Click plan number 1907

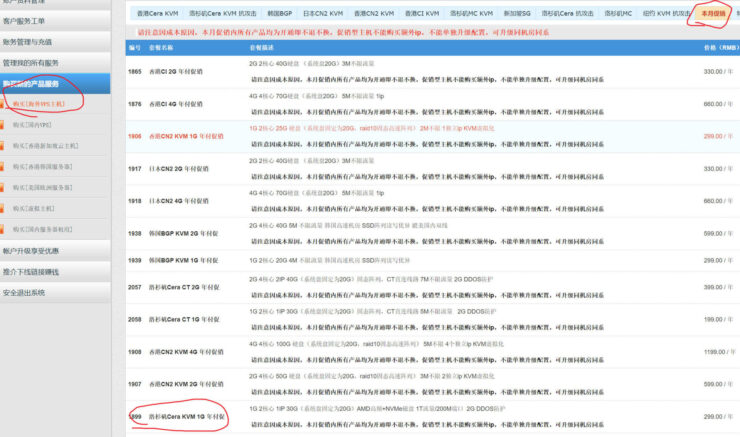click(x=135, y=384)
